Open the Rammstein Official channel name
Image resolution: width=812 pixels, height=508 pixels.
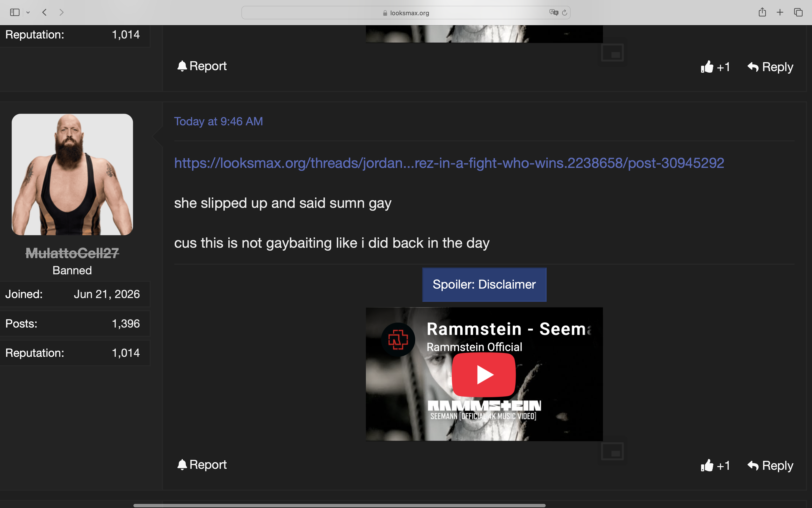click(x=474, y=347)
